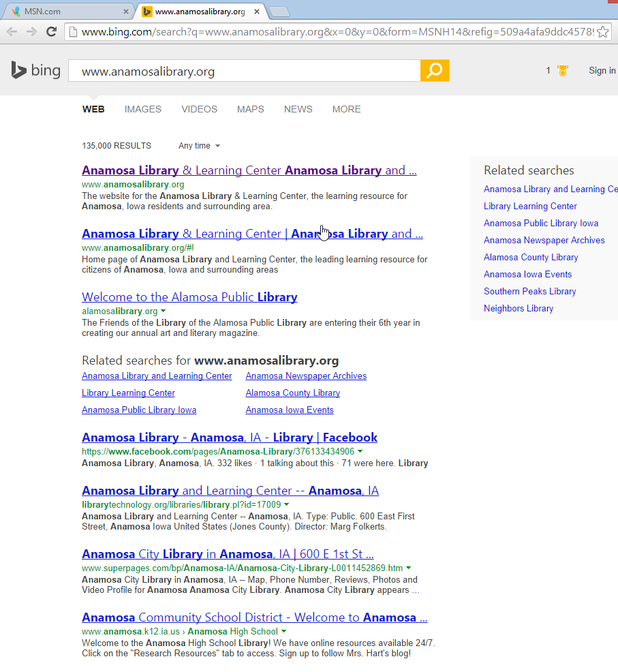This screenshot has height=672, width=618.
Task: Switch to VIDEOS results
Action: coord(199,109)
